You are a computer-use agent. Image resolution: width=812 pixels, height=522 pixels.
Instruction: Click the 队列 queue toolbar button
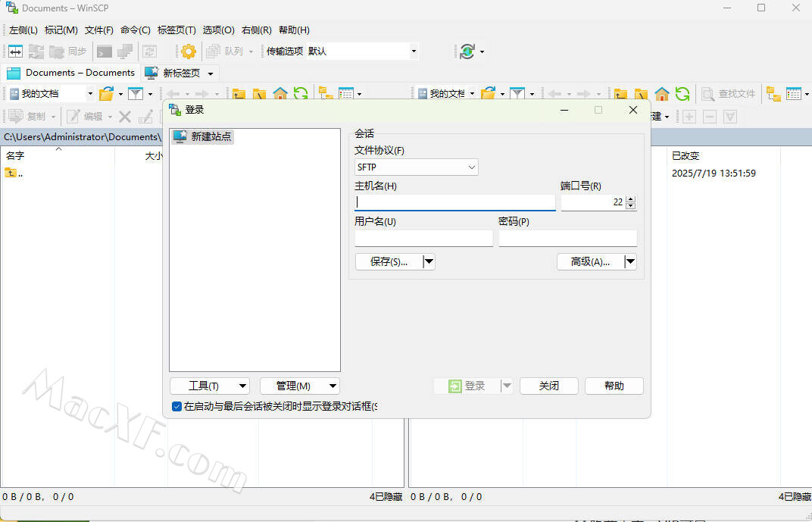coord(225,52)
